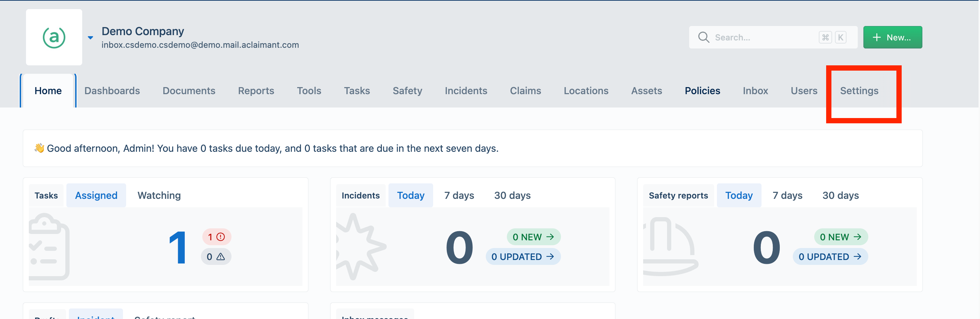Viewport: 980px width, 319px height.
Task: Click 0 UPDATED in Safety reports card
Action: [830, 256]
